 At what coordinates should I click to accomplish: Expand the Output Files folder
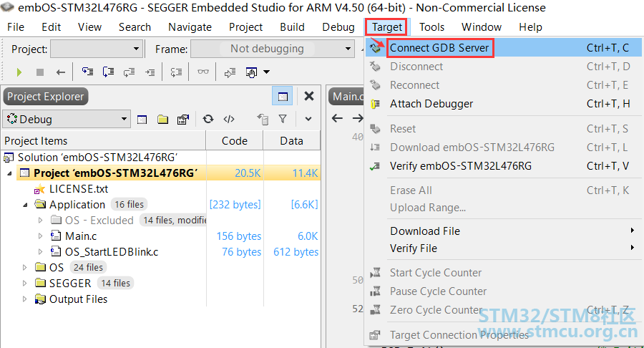coord(24,299)
